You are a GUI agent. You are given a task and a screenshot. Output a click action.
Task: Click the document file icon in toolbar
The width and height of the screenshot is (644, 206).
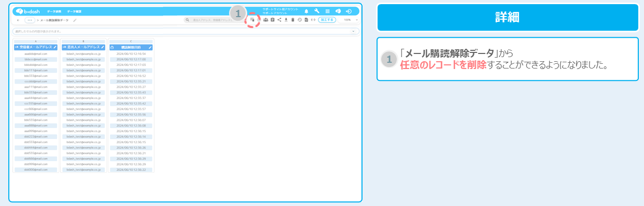(306, 20)
